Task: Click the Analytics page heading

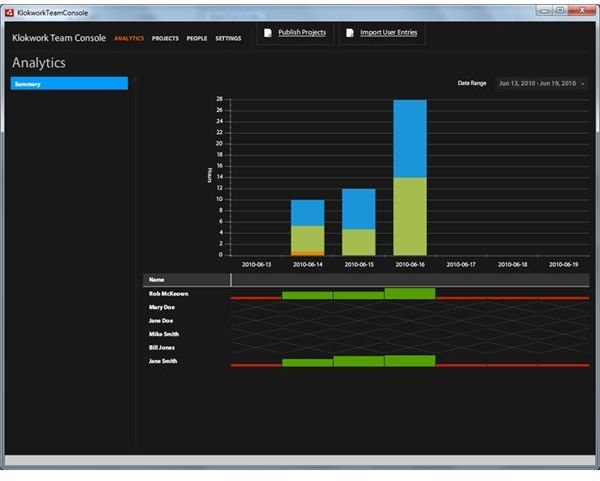Action: pyautogui.click(x=39, y=63)
